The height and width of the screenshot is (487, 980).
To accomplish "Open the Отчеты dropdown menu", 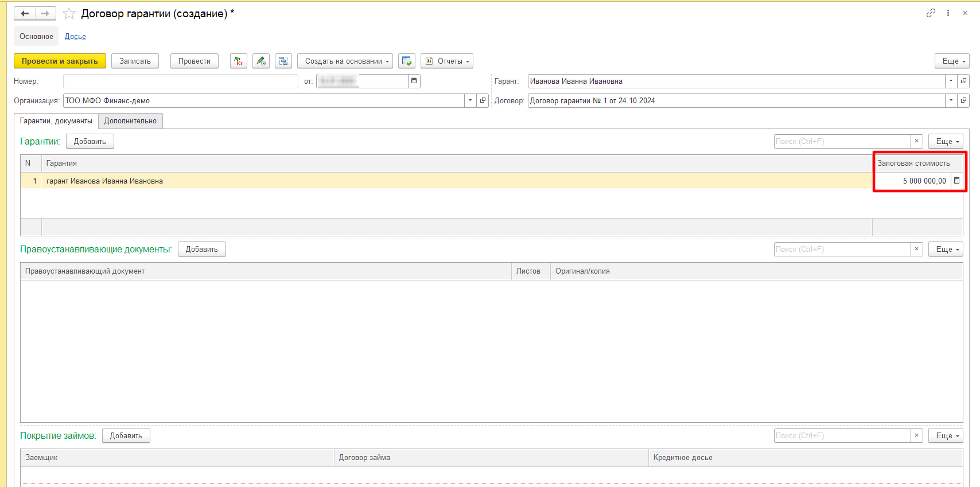I will tap(447, 61).
